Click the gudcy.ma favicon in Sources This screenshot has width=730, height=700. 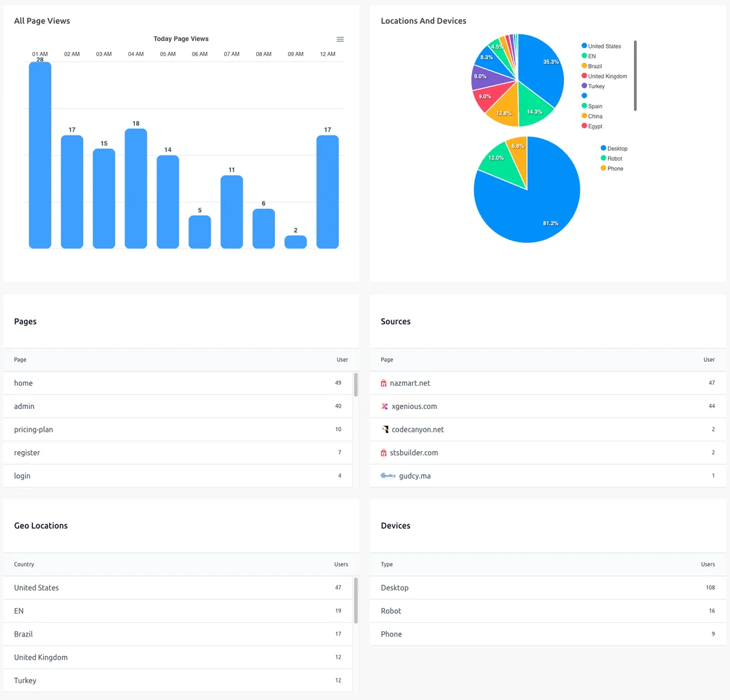point(387,476)
